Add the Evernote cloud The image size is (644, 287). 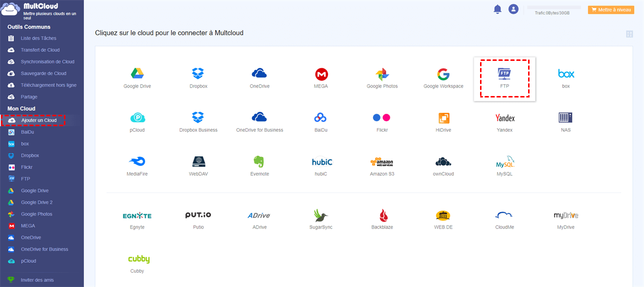pyautogui.click(x=259, y=162)
